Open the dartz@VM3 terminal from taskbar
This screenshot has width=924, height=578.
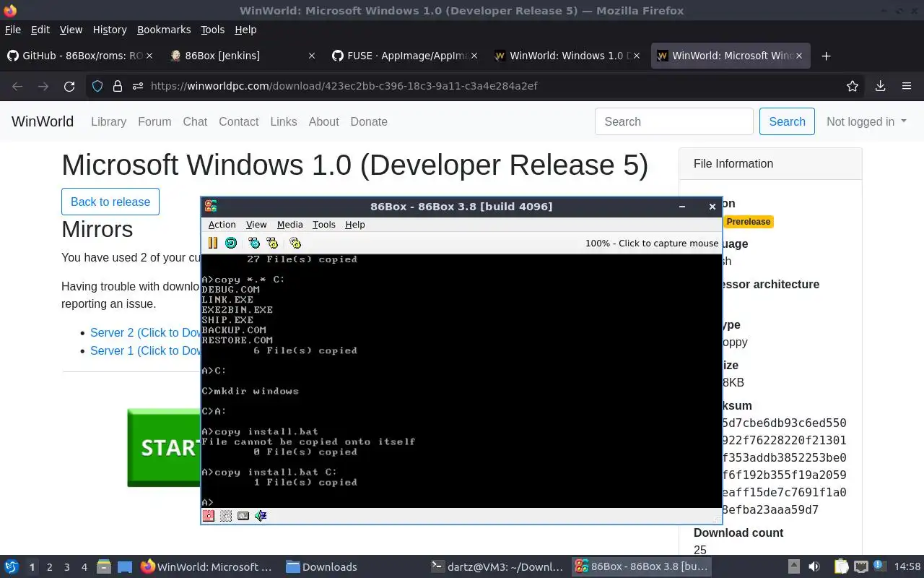[x=497, y=567]
